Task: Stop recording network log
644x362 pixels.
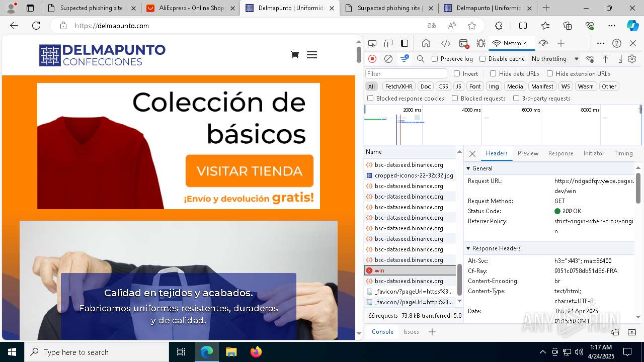Action: point(372,59)
